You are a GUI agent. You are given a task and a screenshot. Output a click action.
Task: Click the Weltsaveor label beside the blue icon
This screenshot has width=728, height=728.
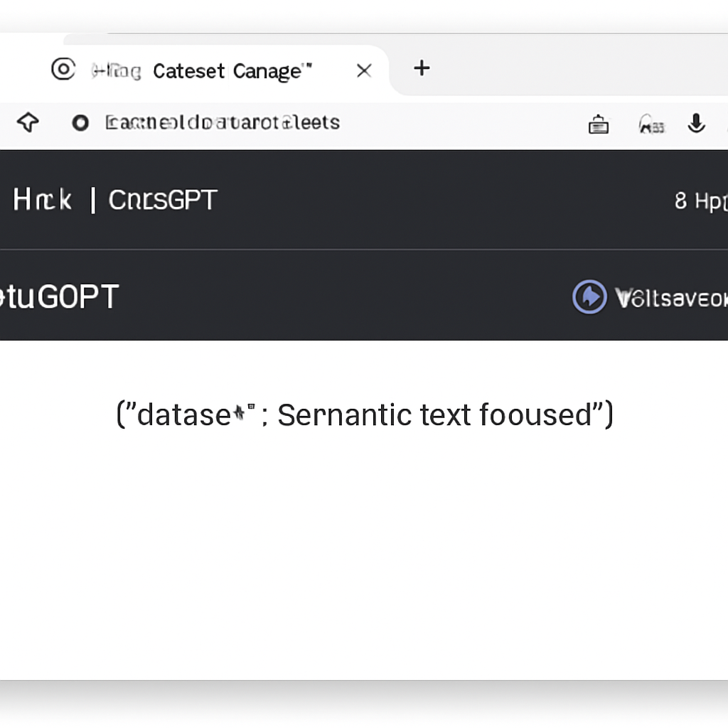click(671, 298)
